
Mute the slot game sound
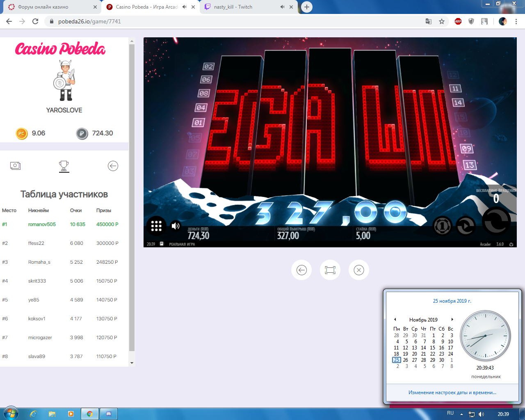click(176, 226)
